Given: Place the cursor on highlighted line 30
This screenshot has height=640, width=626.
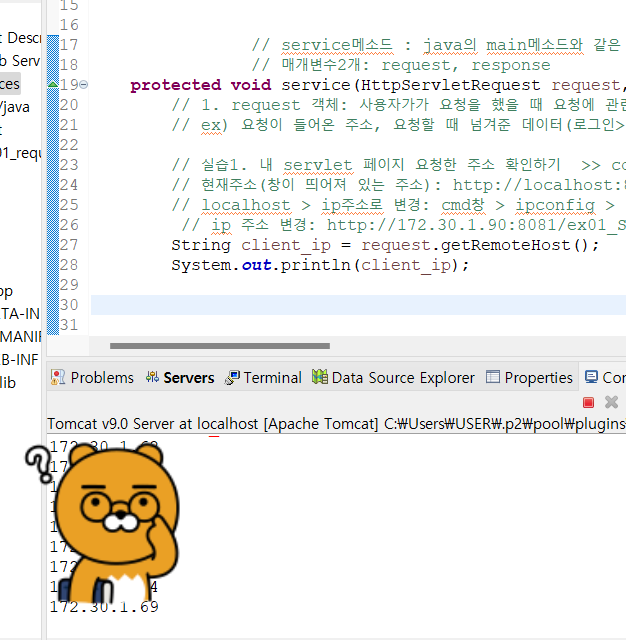Looking at the screenshot, I should pos(358,305).
